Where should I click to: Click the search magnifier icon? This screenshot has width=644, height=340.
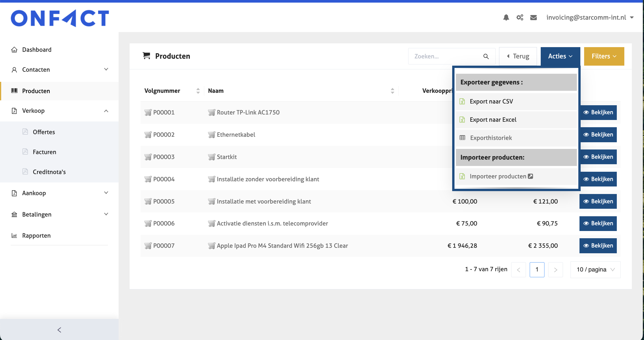pyautogui.click(x=486, y=56)
